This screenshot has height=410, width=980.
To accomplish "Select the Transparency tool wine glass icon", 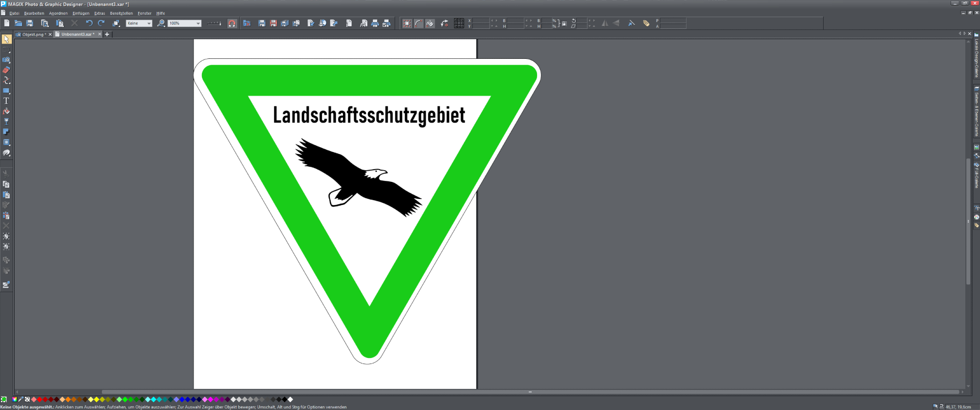I will pyautogui.click(x=6, y=122).
